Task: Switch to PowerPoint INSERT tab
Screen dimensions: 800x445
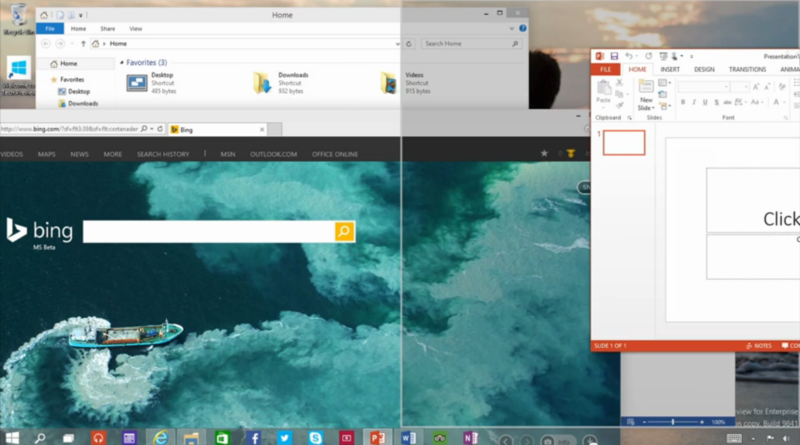Action: [x=670, y=69]
